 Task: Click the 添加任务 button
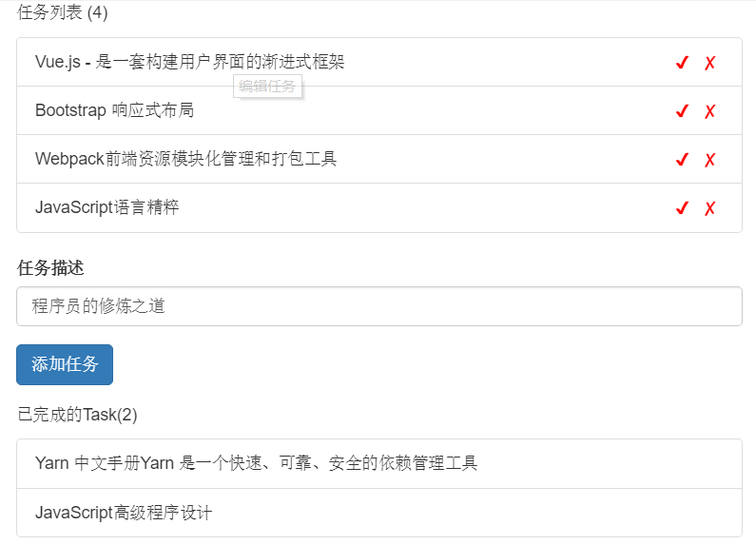click(65, 364)
